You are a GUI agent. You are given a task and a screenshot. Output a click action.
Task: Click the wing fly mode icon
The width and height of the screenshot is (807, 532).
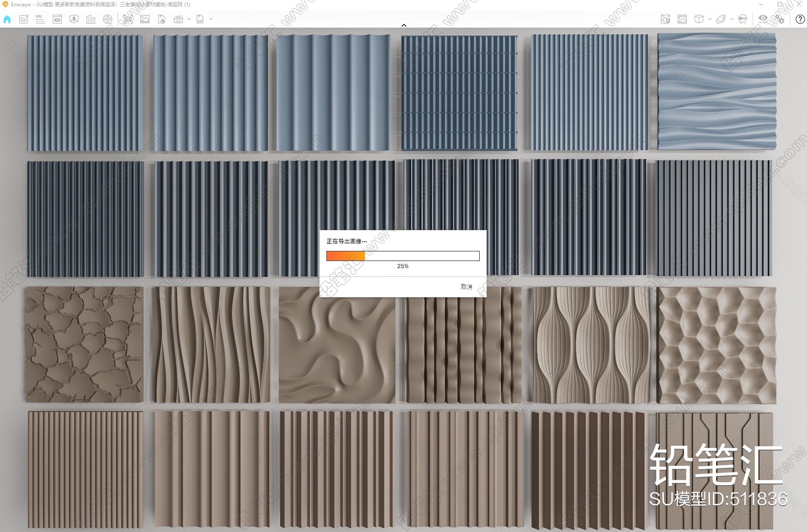tap(721, 19)
